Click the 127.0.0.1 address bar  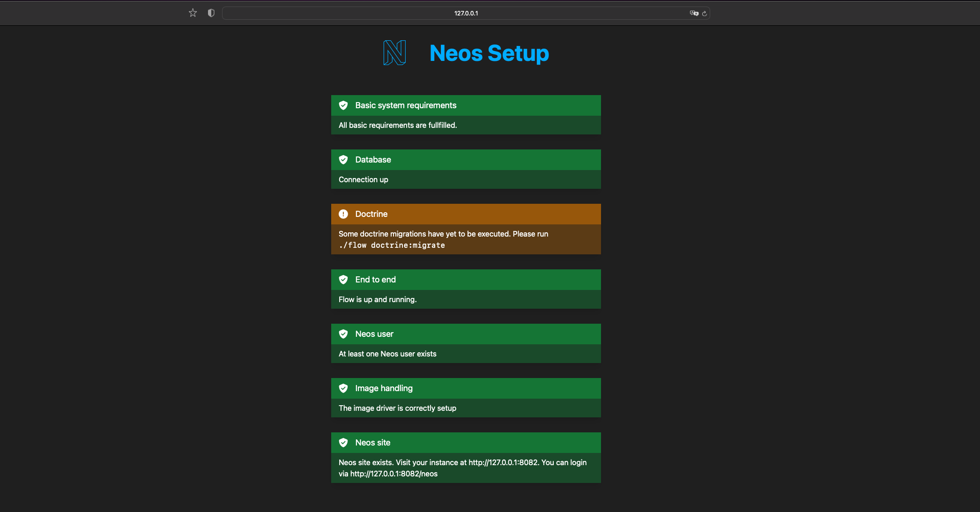pos(466,13)
